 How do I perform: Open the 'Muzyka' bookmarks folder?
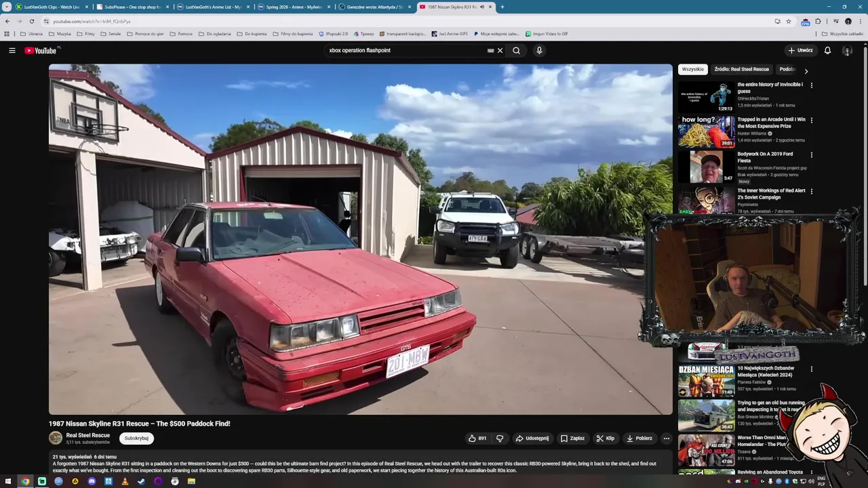pyautogui.click(x=60, y=33)
